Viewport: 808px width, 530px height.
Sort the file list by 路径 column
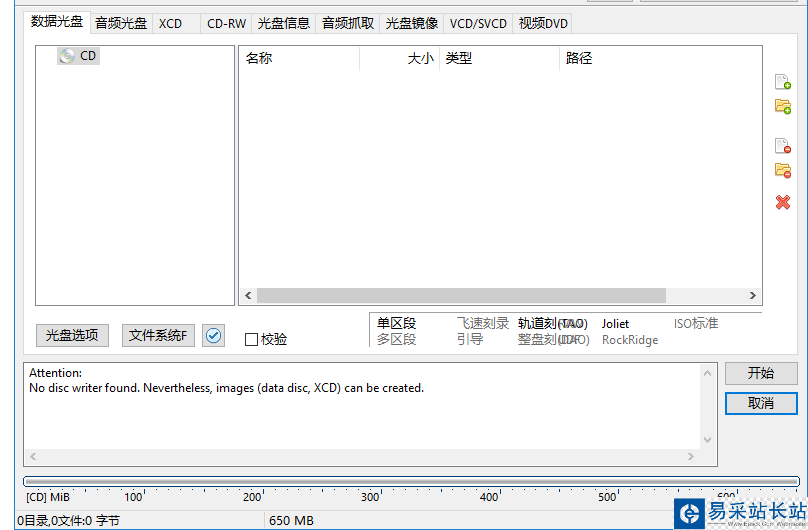tap(660, 58)
